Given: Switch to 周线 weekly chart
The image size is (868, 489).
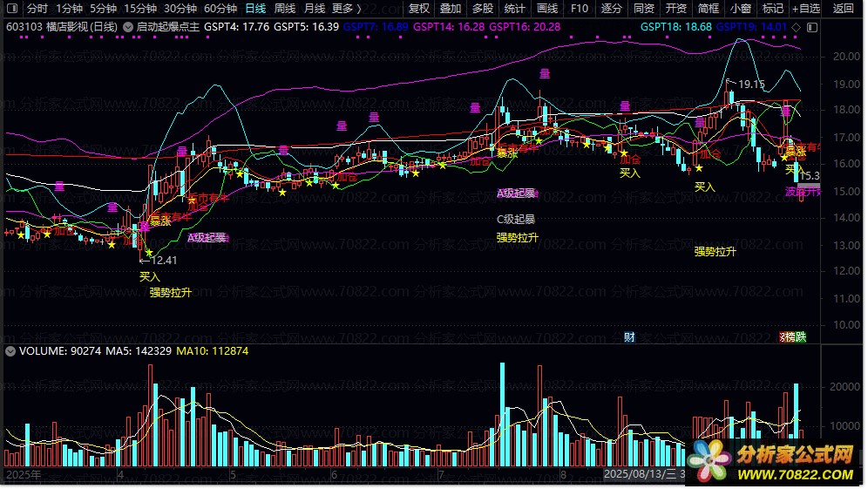Looking at the screenshot, I should coord(284,9).
